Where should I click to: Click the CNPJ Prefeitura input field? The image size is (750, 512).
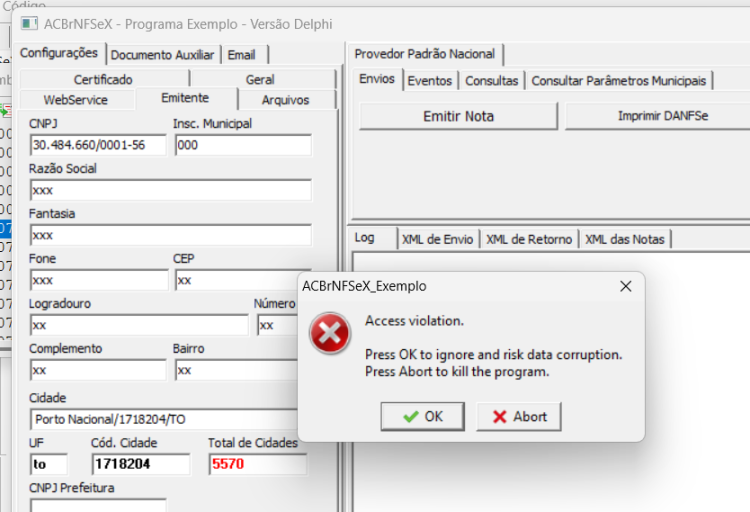point(98,505)
